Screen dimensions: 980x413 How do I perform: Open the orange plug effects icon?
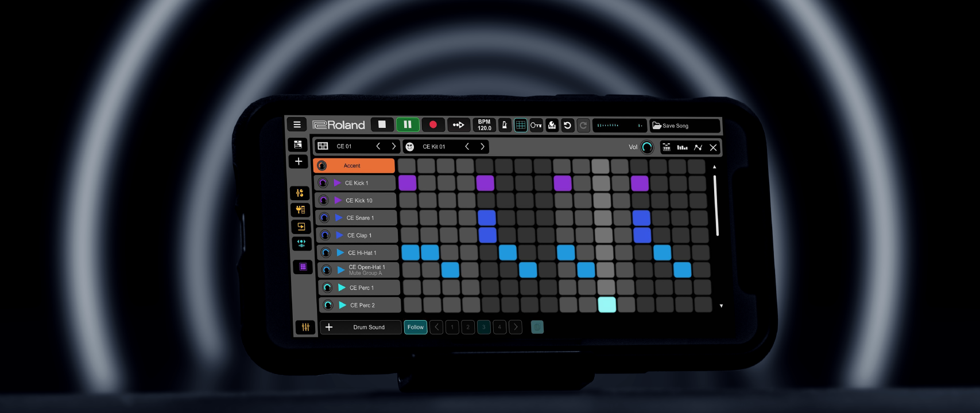(300, 210)
